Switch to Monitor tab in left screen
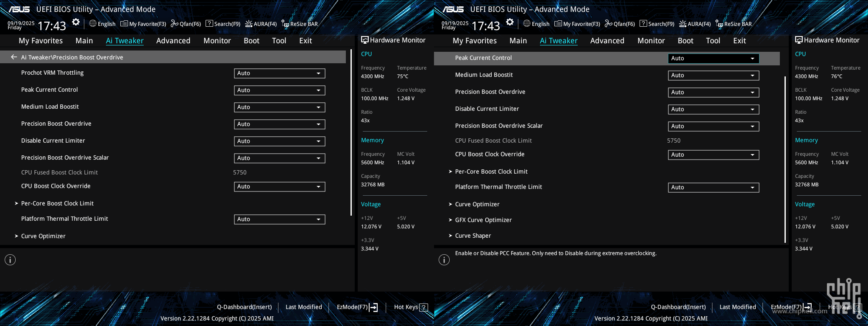 pyautogui.click(x=217, y=41)
